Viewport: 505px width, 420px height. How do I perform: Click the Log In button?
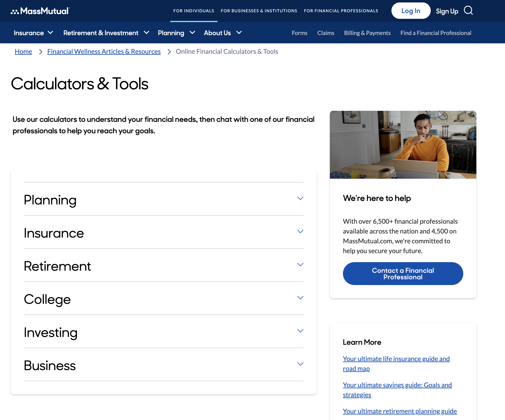pyautogui.click(x=411, y=11)
